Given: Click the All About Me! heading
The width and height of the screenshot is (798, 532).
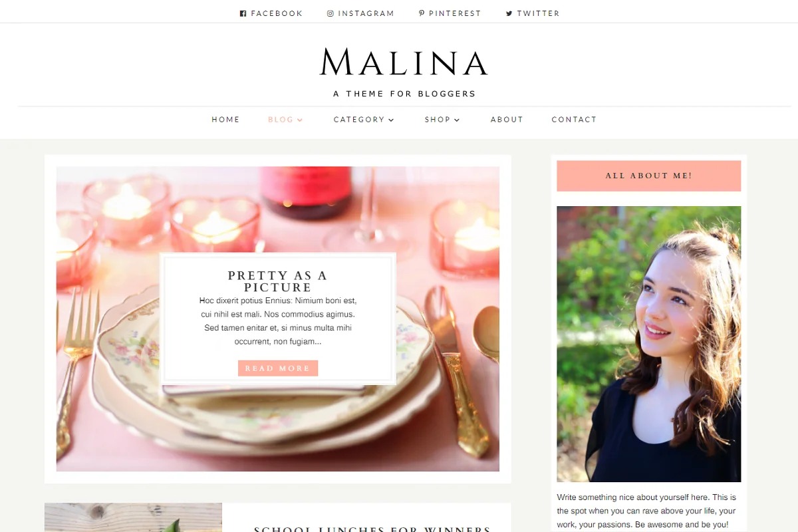Looking at the screenshot, I should pos(648,176).
